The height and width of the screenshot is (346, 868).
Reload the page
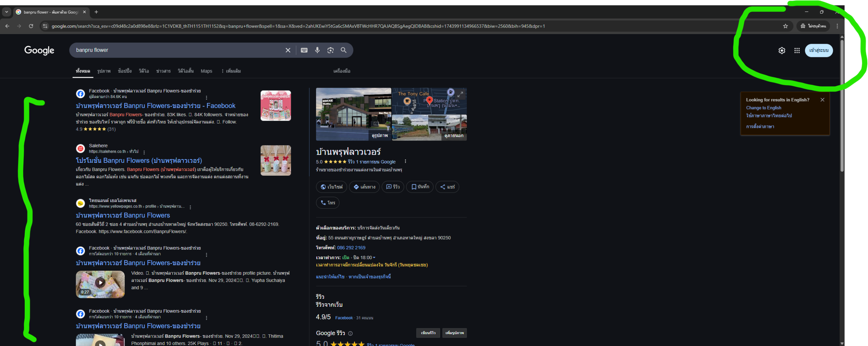31,26
